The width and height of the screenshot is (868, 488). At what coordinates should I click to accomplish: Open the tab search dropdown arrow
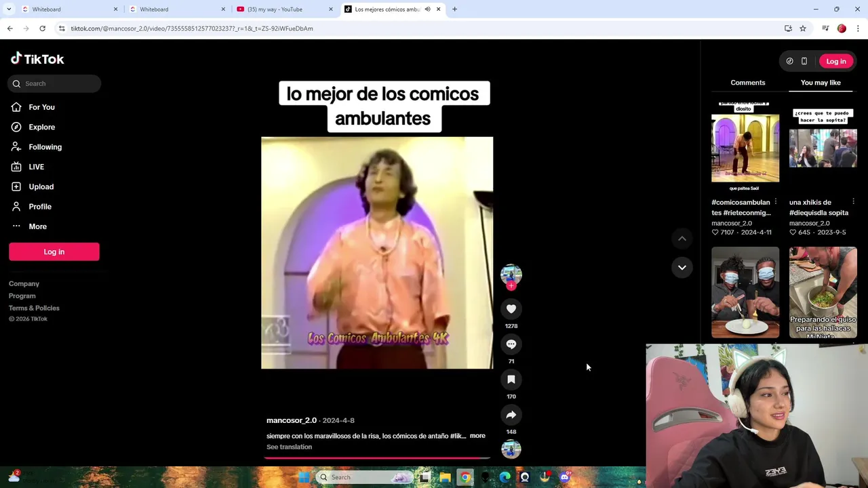point(9,9)
